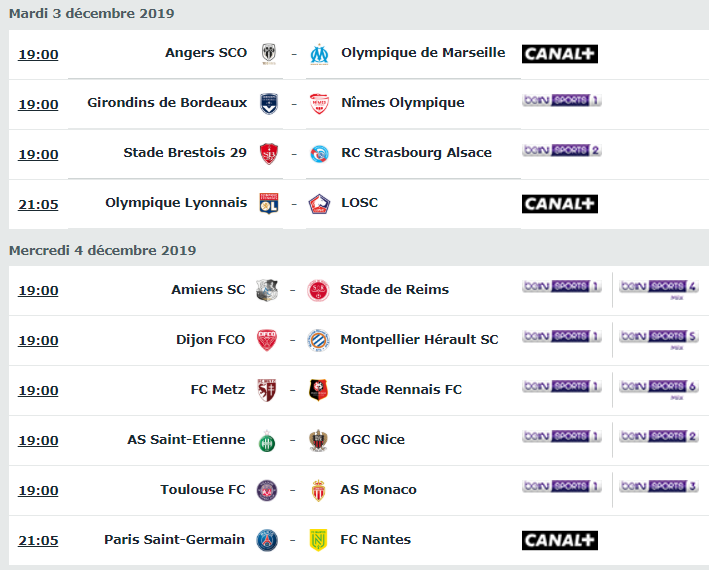Select the Montpellier Hérault SC team name
This screenshot has height=570, width=709.
(x=419, y=339)
